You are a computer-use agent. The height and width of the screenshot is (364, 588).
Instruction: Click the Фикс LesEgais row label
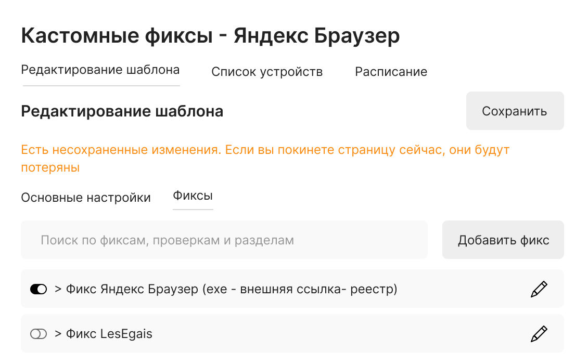(x=109, y=334)
